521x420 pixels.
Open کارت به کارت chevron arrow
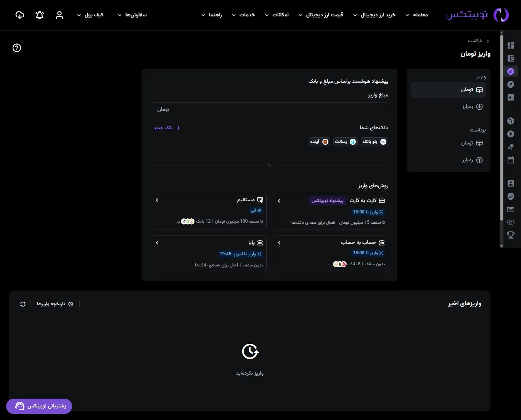tap(279, 201)
